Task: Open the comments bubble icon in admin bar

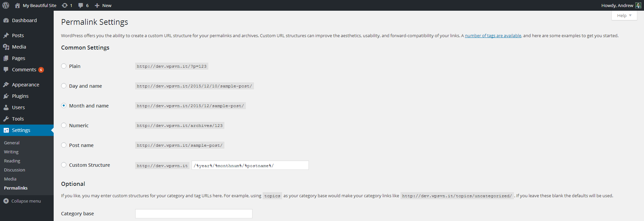Action: 81,5
